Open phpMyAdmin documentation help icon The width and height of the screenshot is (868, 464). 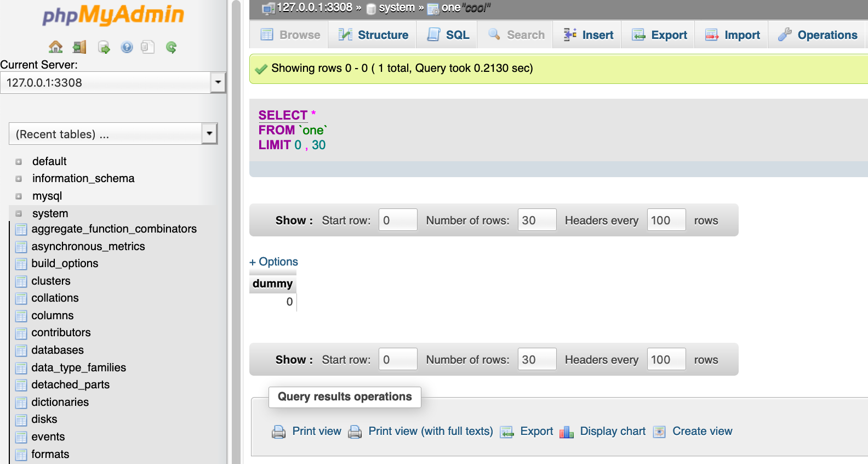(x=127, y=47)
